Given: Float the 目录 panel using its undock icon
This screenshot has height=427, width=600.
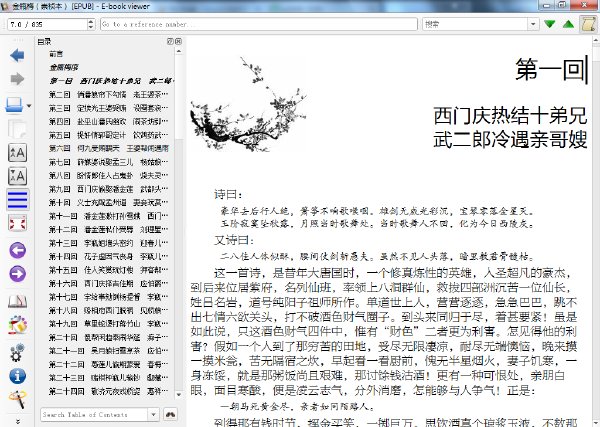Looking at the screenshot, I should (x=170, y=41).
